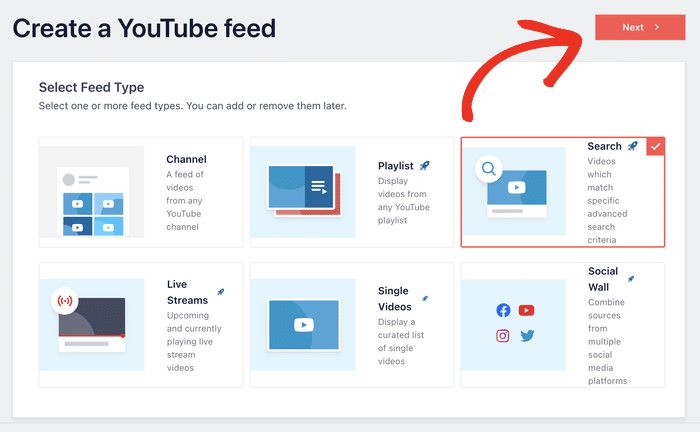
Task: Click the Search magnifier icon
Action: [489, 168]
